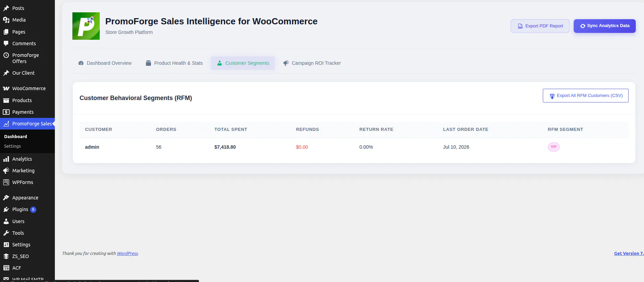Click the ZS_SEO layers icon
644x282 pixels.
click(6, 256)
